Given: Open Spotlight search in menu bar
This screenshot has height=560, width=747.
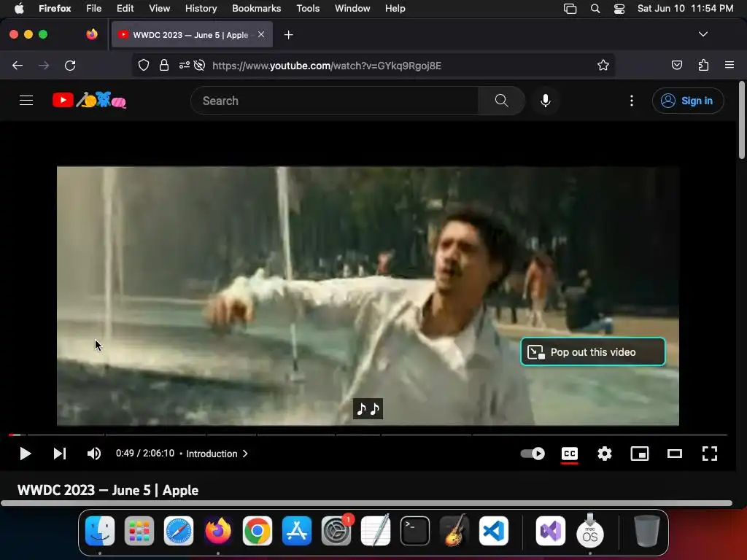Looking at the screenshot, I should [595, 8].
